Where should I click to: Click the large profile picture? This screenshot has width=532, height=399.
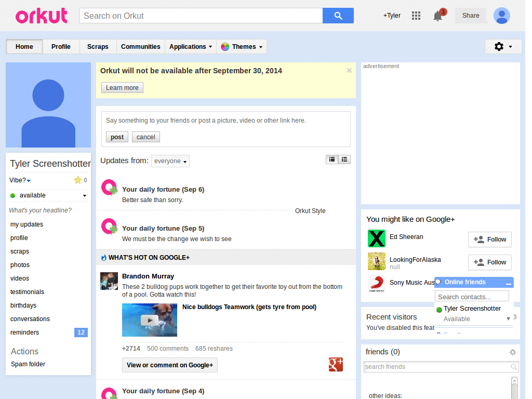[x=48, y=105]
